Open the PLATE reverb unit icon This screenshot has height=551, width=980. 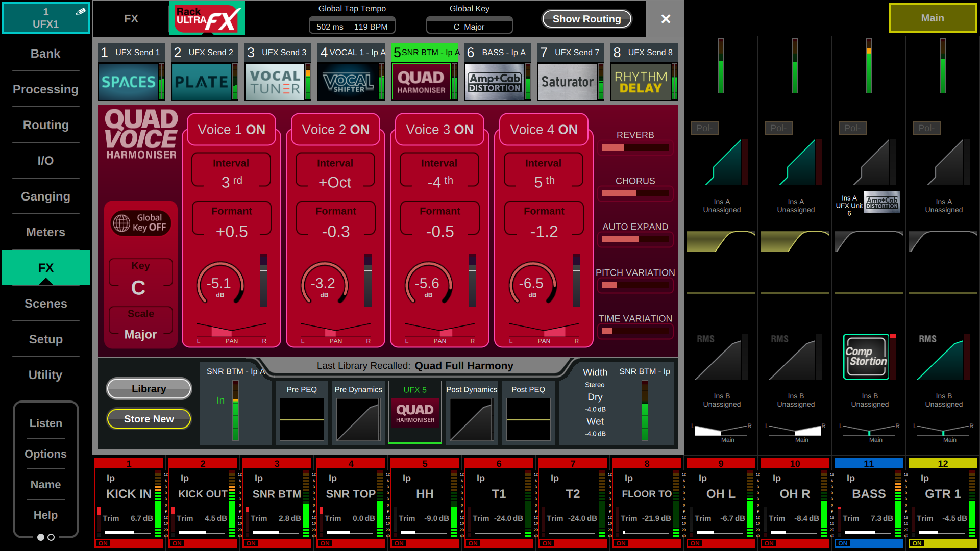coord(202,82)
